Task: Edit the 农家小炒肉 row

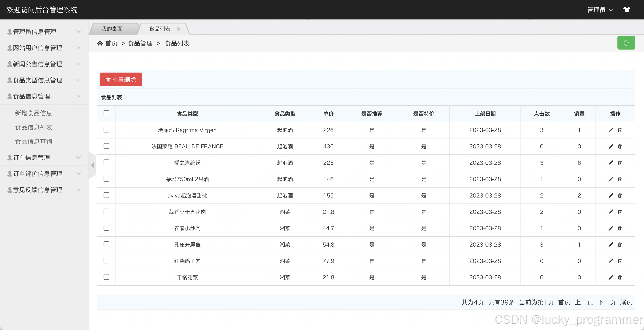Action: pyautogui.click(x=611, y=228)
